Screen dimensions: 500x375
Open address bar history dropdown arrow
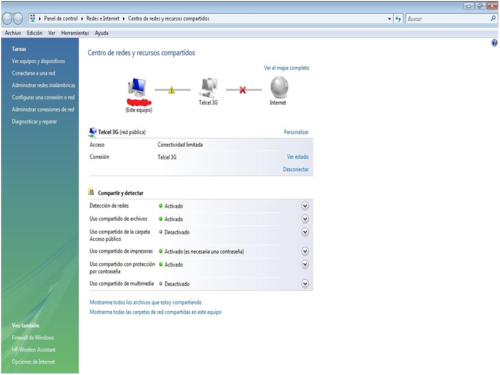(x=389, y=19)
